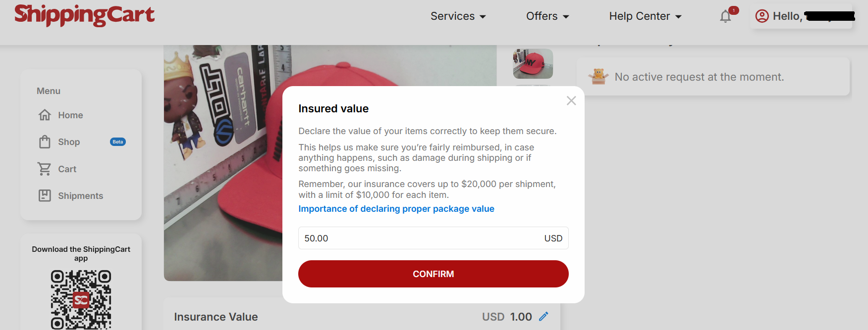Click the Shop bag icon
The width and height of the screenshot is (868, 330).
tap(45, 142)
